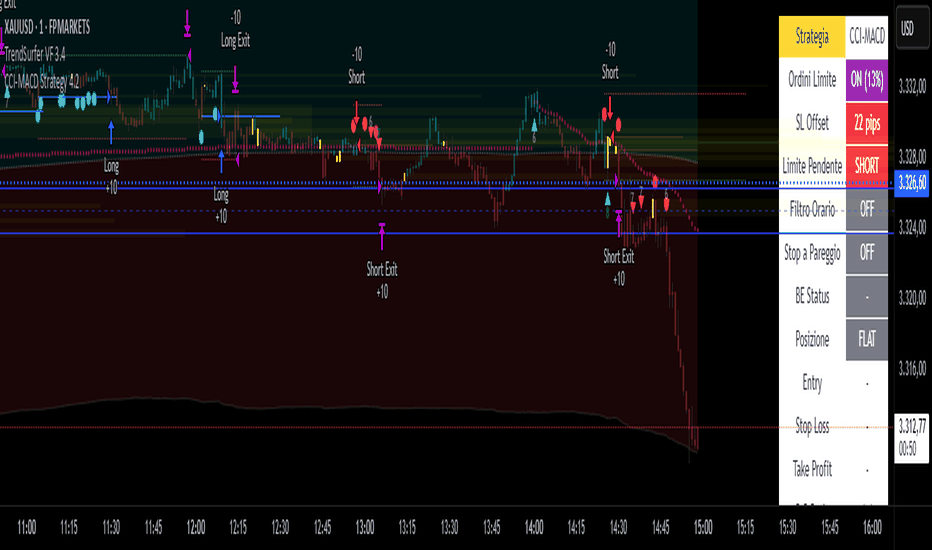Click the 3.324,00 price scale label

(912, 228)
